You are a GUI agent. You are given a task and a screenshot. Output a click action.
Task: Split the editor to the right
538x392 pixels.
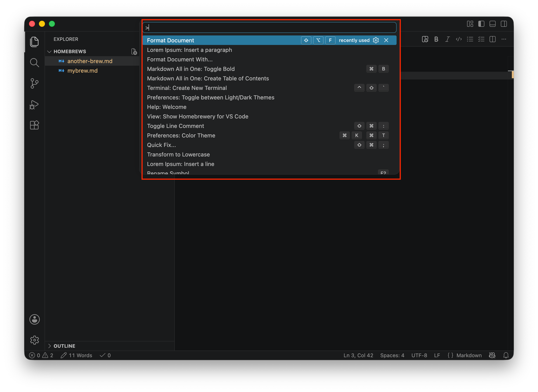492,39
